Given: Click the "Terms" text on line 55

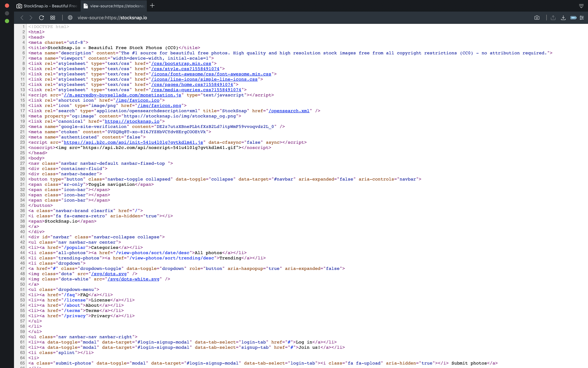Looking at the screenshot, I should coord(92,311).
